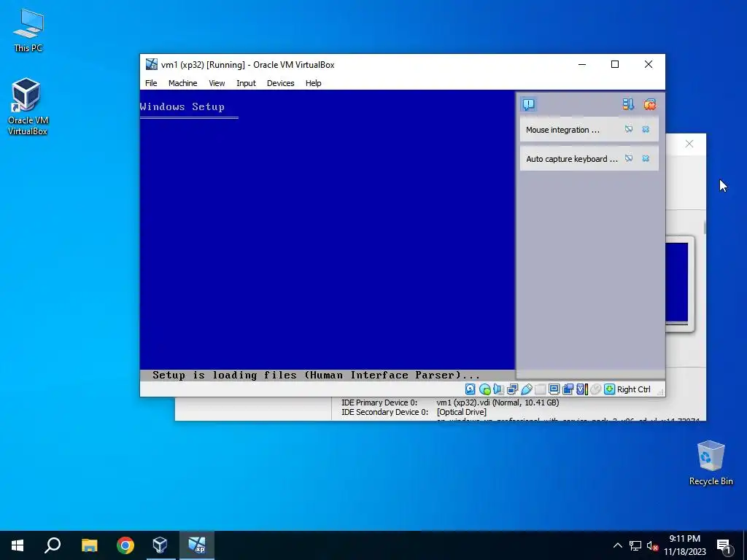Close the VirtualBox Manager window behind
This screenshot has height=560, width=747.
pos(689,144)
